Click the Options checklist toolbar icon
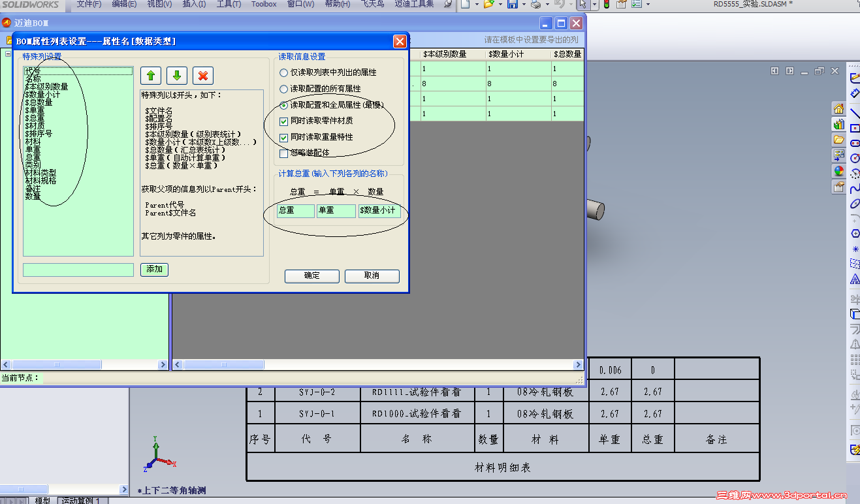 (637, 5)
